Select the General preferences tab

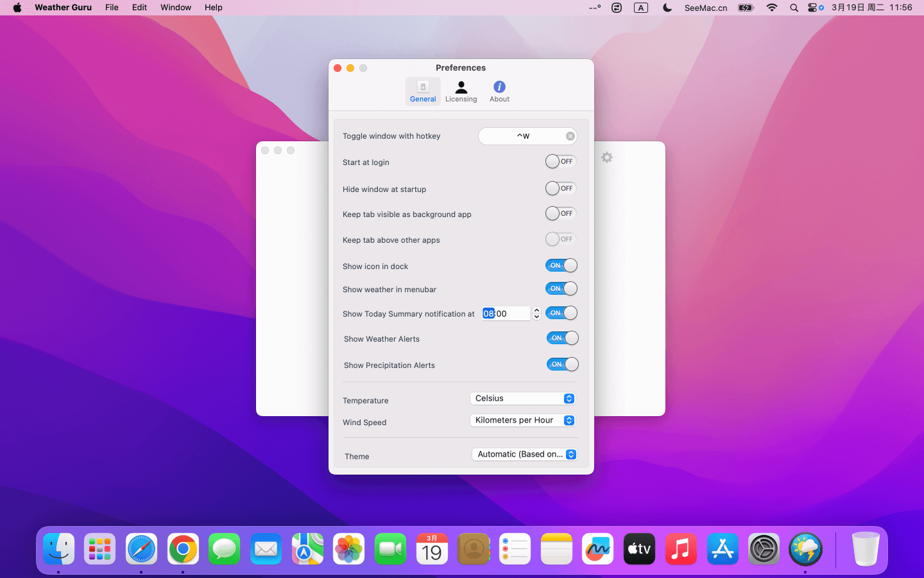click(423, 91)
